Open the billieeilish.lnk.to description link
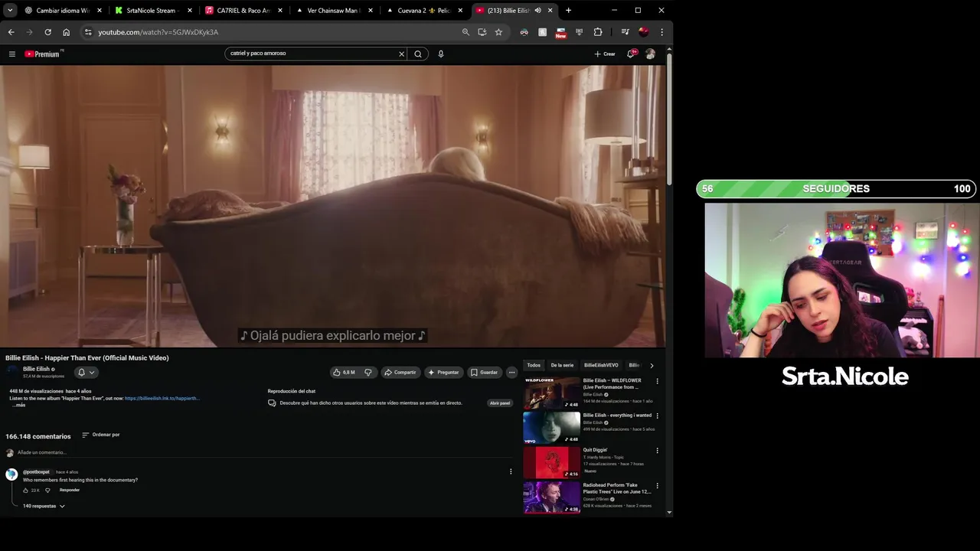Screen dimensions: 980x551 pos(162,398)
